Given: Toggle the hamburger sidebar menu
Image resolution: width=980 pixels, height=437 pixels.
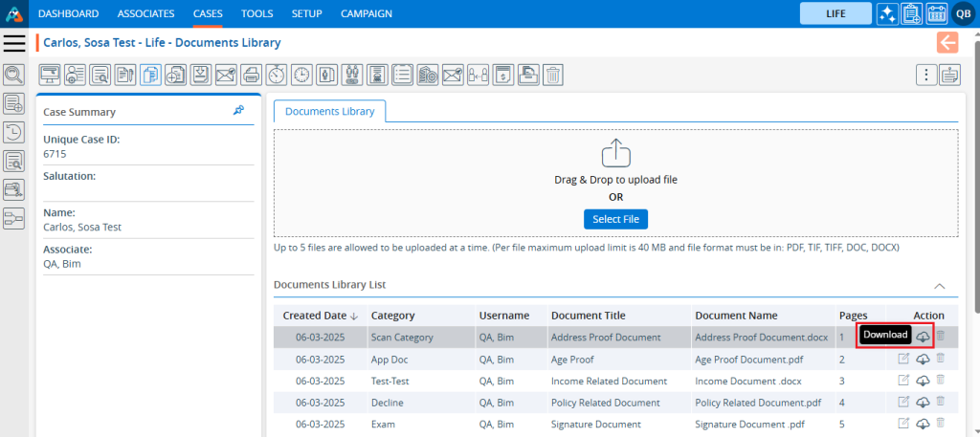Looking at the screenshot, I should 14,43.
